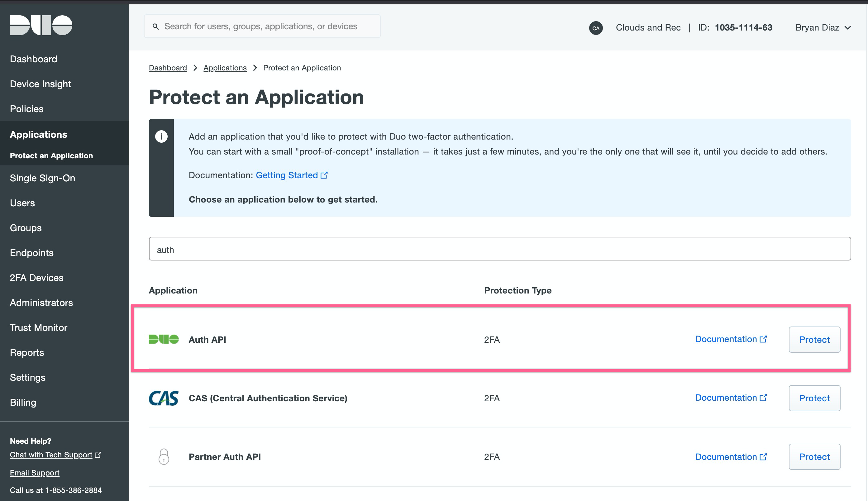Click the external-link icon on CAS Documentation

click(764, 398)
